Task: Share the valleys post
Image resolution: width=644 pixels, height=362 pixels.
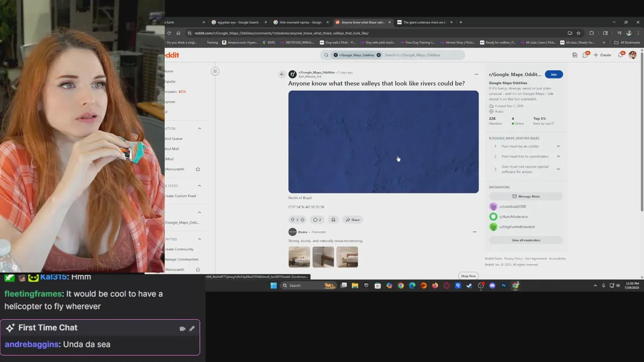Action: click(352, 220)
